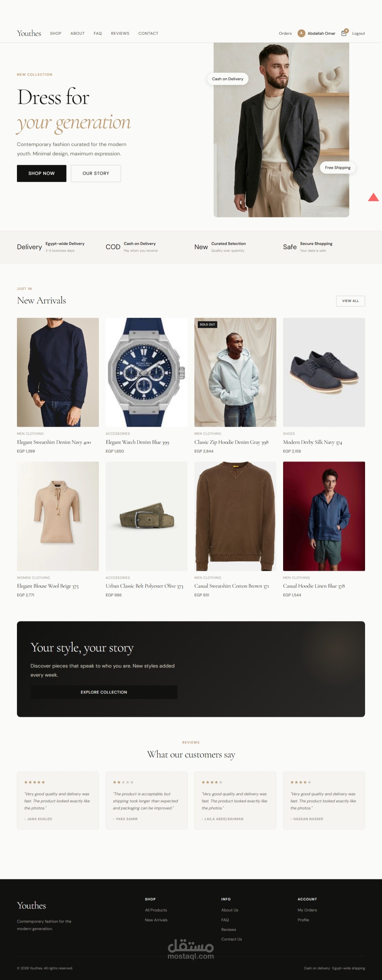Open the Urban Classic Belt product image
Viewport: 382px width, 980px height.
pyautogui.click(x=146, y=516)
